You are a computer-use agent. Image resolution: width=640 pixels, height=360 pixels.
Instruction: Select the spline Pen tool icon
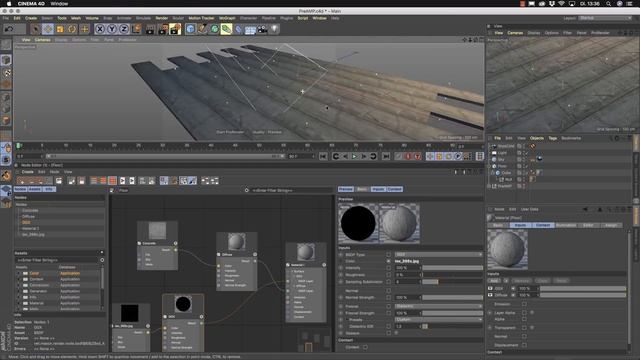coord(202,29)
